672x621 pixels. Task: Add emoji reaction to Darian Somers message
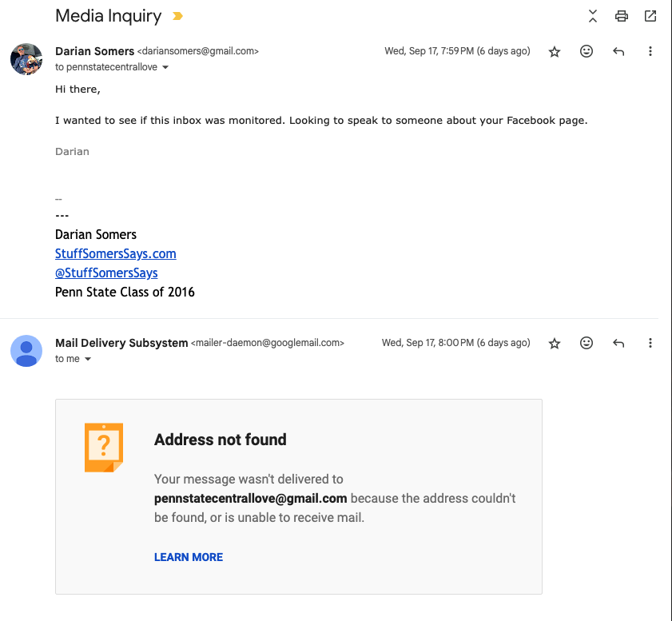[587, 51]
